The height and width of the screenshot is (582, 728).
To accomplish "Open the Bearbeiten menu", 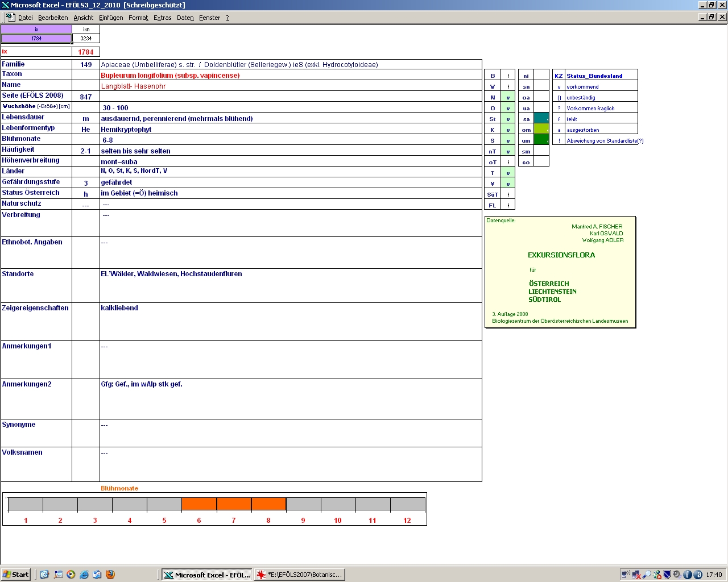I will 53,18.
